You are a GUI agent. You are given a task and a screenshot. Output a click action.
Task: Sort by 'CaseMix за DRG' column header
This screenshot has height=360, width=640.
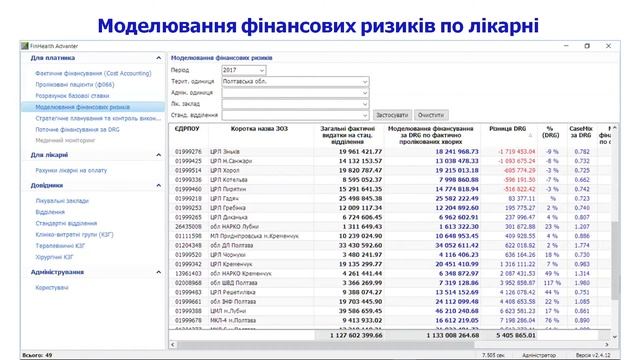point(580,132)
